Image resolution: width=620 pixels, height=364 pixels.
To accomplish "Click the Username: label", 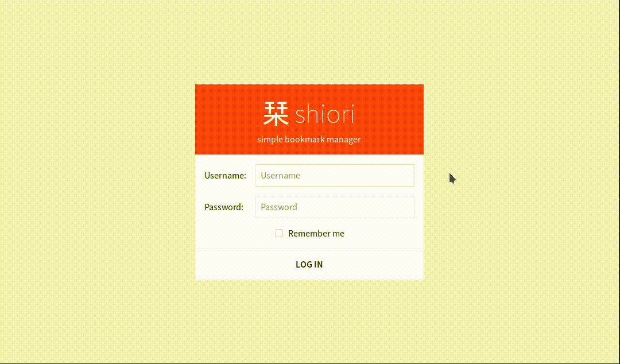I will (x=225, y=175).
